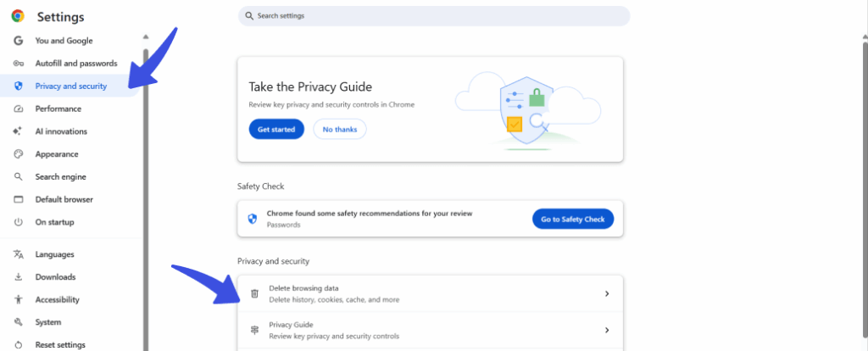
Task: Click 'Passwords' text in Safety Check card
Action: 283,225
